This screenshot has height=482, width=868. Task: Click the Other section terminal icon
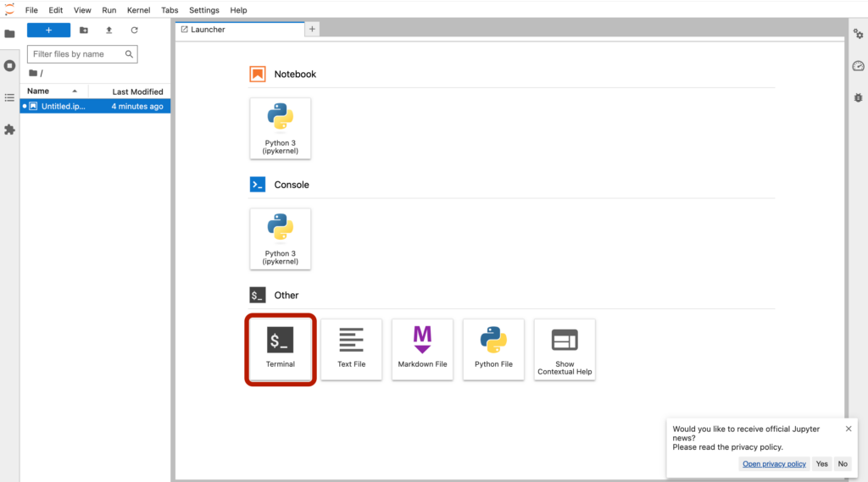pos(258,295)
